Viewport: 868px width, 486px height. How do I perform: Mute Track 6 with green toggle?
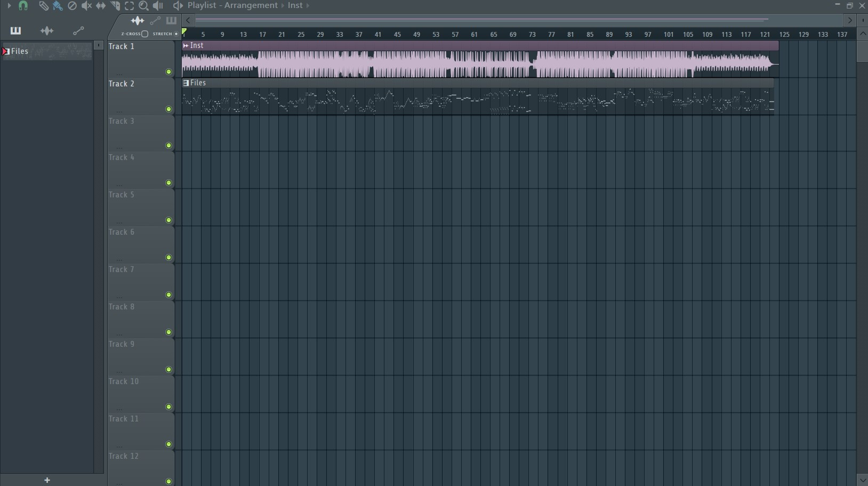pyautogui.click(x=169, y=258)
